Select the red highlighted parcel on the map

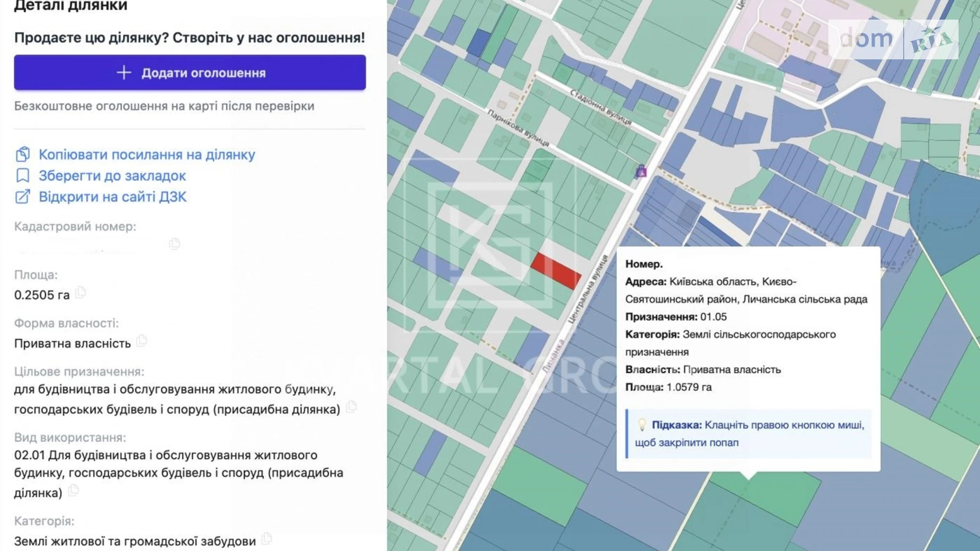[x=556, y=271]
